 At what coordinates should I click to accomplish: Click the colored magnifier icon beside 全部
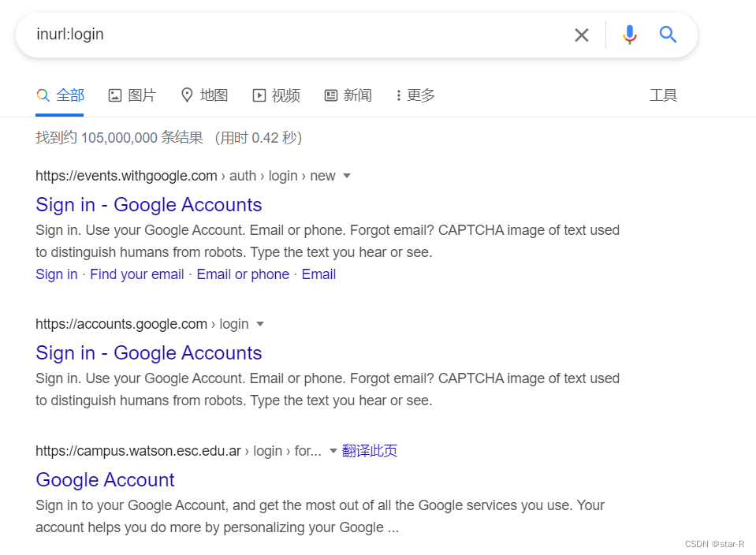(x=43, y=95)
